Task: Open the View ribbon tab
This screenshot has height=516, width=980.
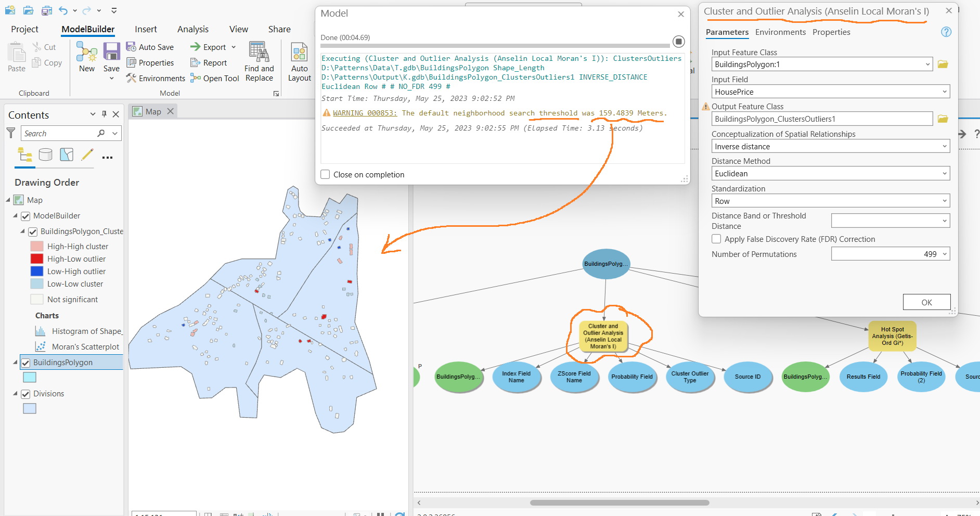Action: [x=239, y=29]
